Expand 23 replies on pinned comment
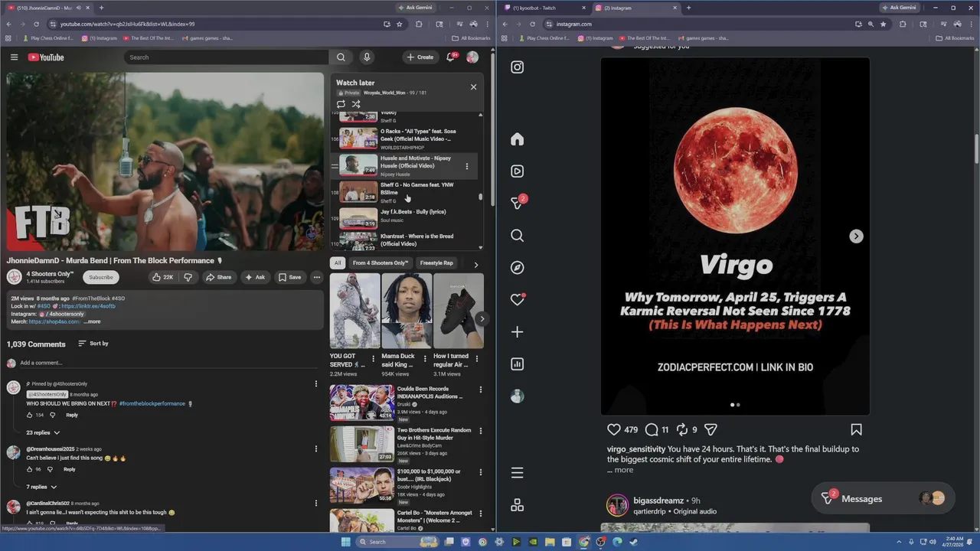Viewport: 980px width, 551px height. pos(43,432)
